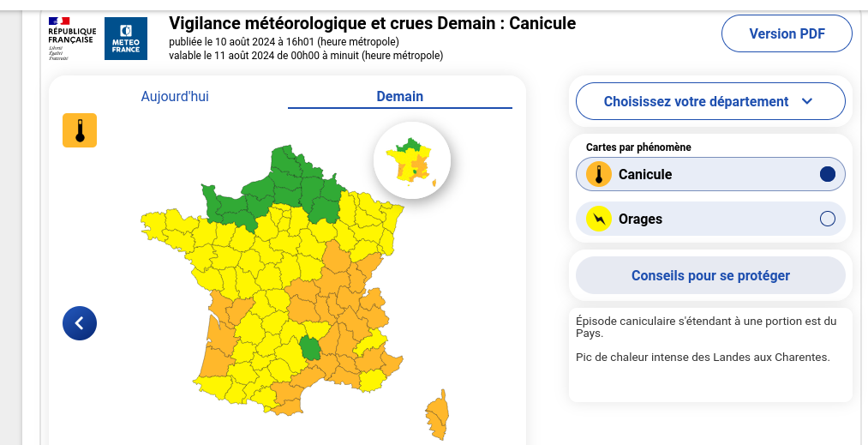Click the République Française logo

pyautogui.click(x=72, y=39)
